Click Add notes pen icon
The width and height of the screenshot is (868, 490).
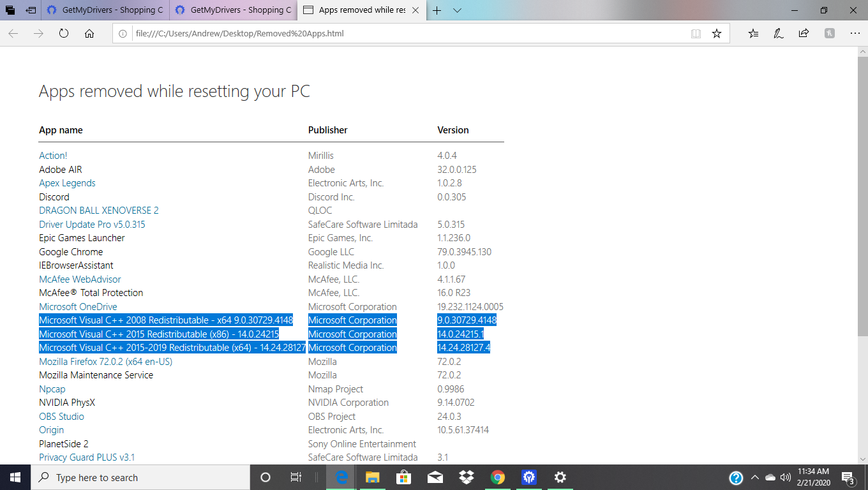tap(779, 33)
